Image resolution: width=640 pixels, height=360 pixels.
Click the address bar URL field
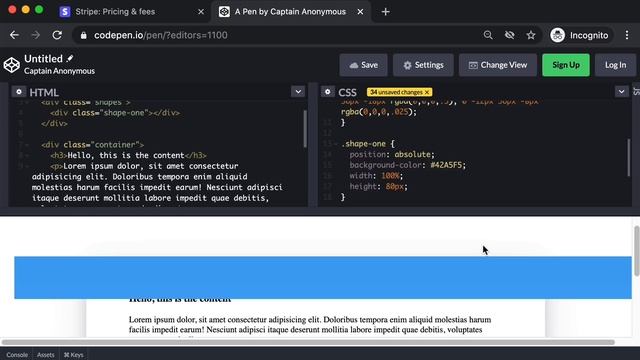[x=278, y=35]
